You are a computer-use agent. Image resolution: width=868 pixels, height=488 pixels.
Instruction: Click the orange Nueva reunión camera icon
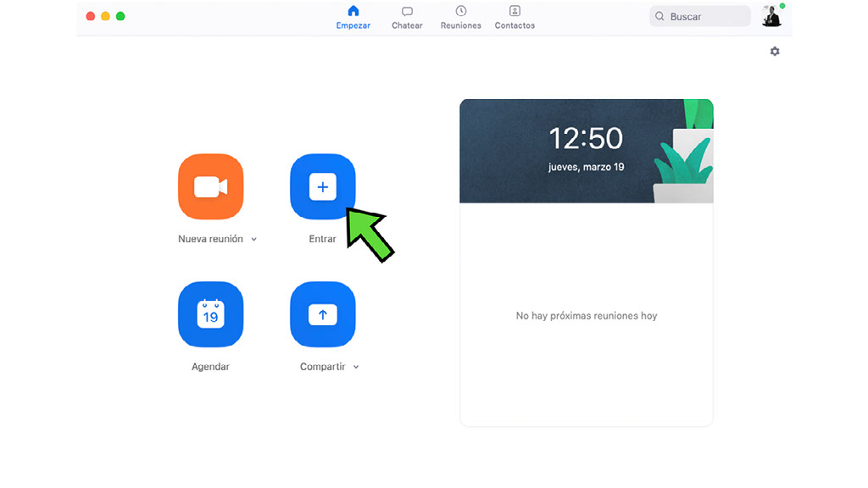(x=210, y=186)
